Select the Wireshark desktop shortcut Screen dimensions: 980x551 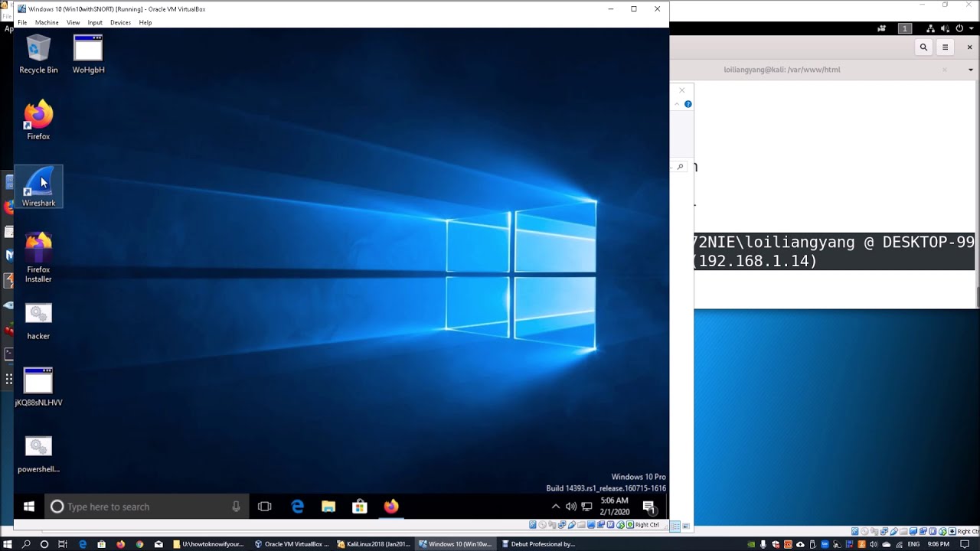click(x=38, y=187)
